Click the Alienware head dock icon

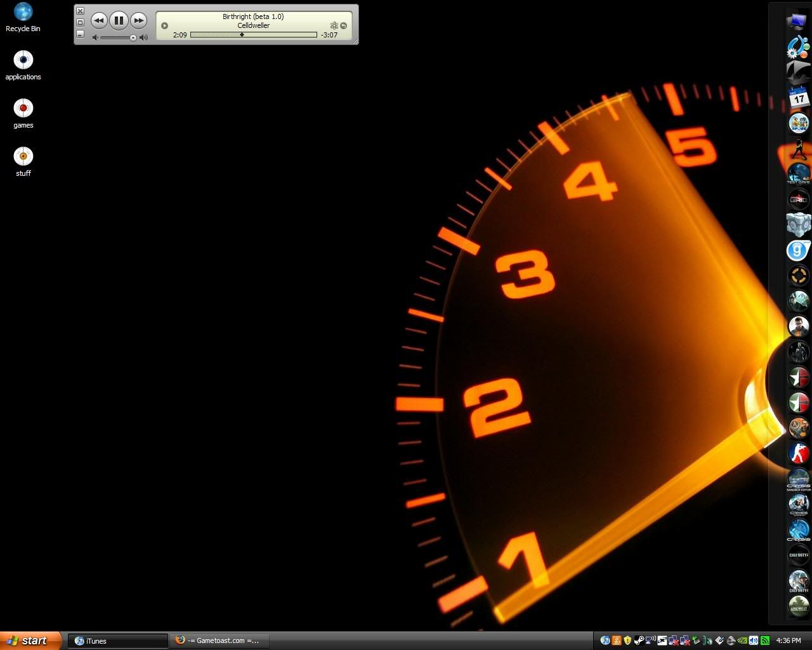798,72
